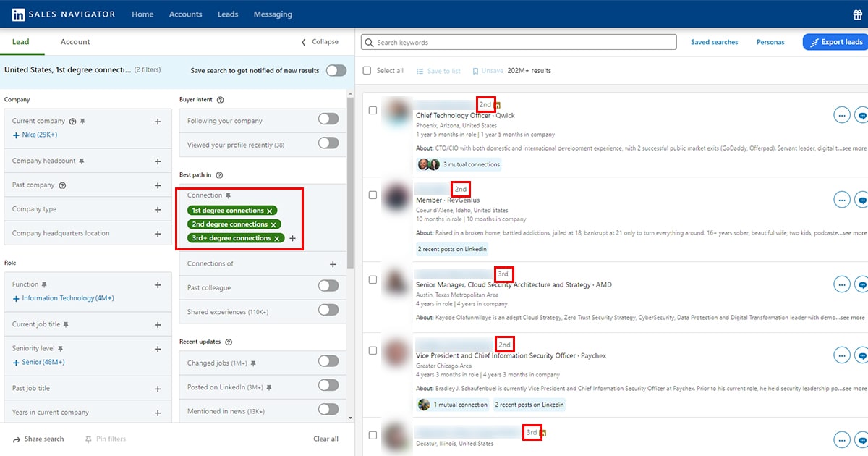
Task: Open more options for Chief Technology Officer lead
Action: coord(841,114)
